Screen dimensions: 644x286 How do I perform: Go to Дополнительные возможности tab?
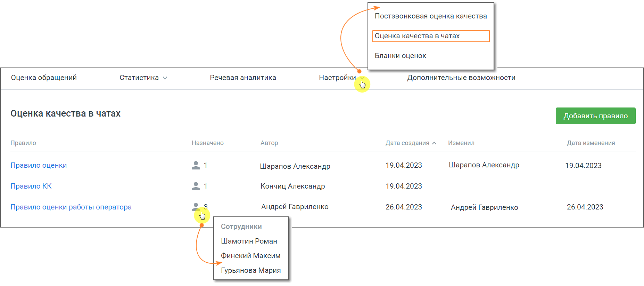(461, 78)
